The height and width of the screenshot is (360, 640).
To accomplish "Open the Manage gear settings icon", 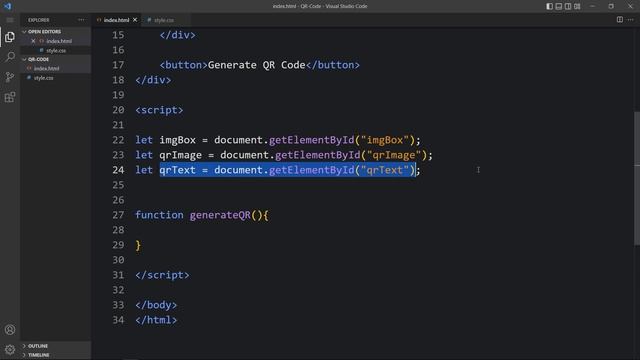I will coord(10,349).
